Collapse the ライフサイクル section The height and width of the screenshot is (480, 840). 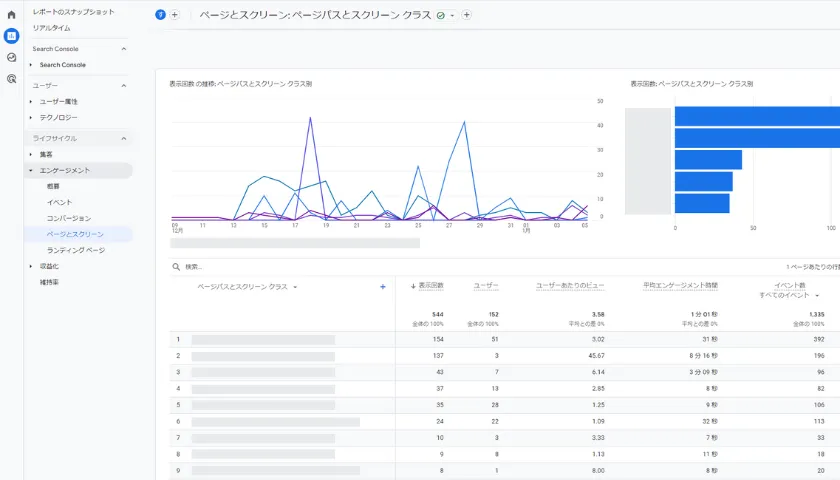[x=124, y=138]
